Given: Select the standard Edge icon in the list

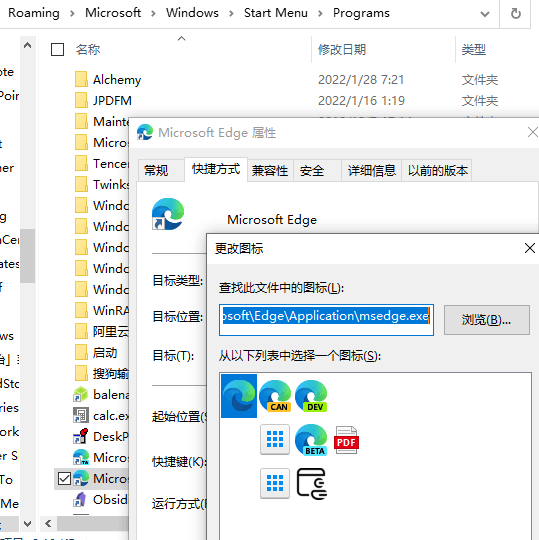Looking at the screenshot, I should tap(239, 396).
